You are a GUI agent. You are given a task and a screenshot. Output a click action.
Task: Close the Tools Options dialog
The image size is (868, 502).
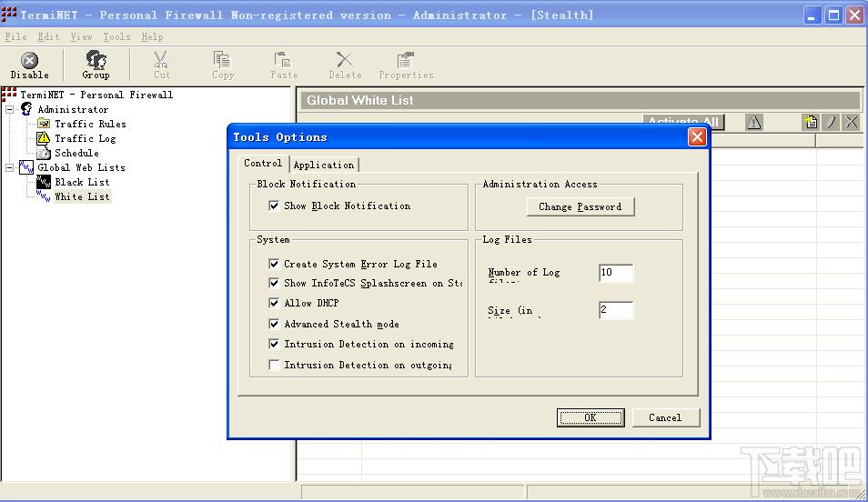(697, 136)
